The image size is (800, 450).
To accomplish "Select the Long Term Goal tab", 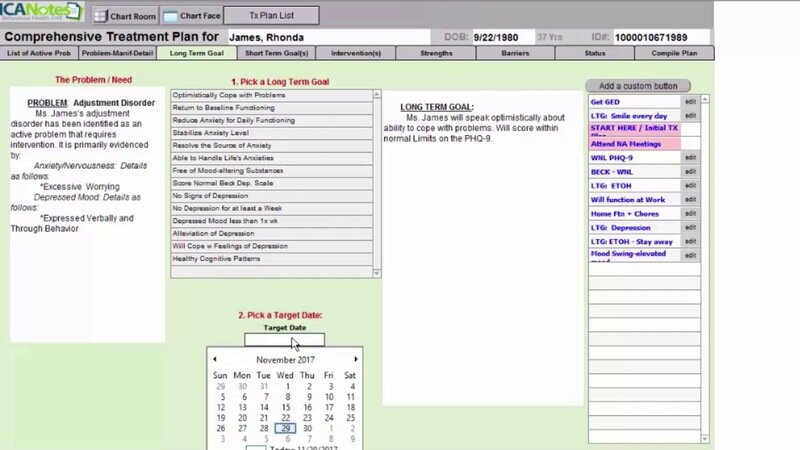I will [196, 53].
